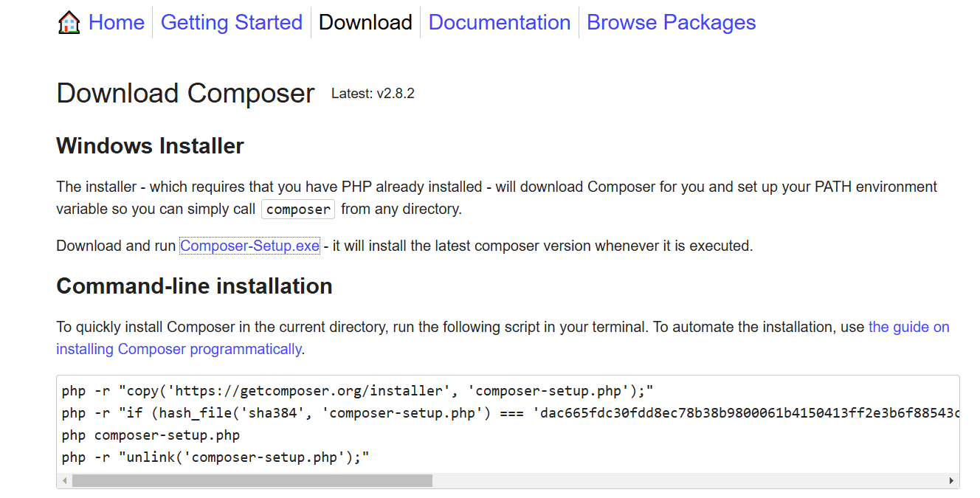Screen dimensions: 980x498
Task: Select the Download nav item
Action: (x=365, y=22)
